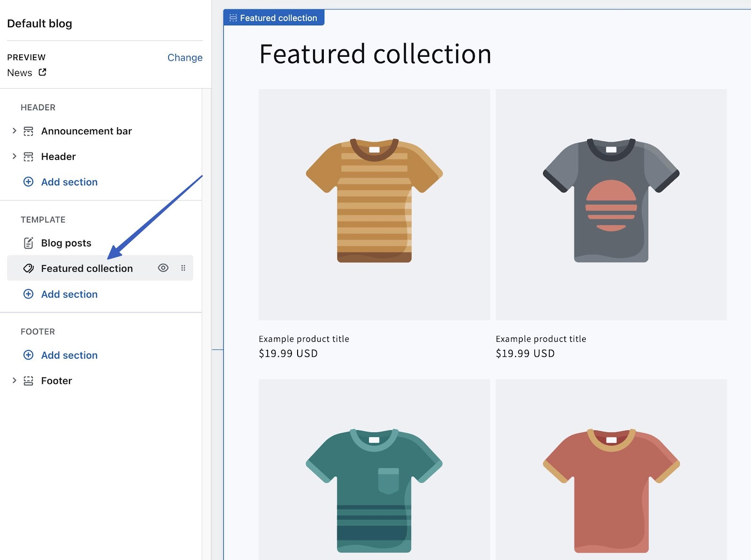
Task: Click the striped brown t-shirt product image
Action: tap(374, 204)
